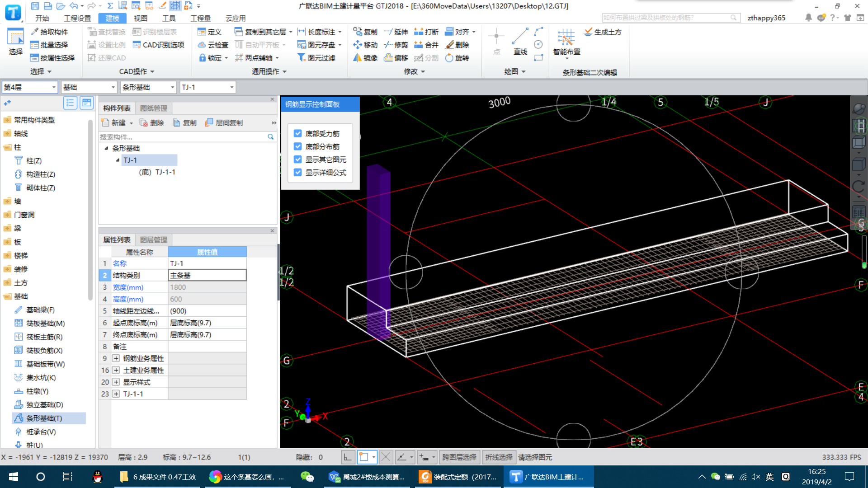Open the 开始 ribbon tab

(x=42, y=18)
